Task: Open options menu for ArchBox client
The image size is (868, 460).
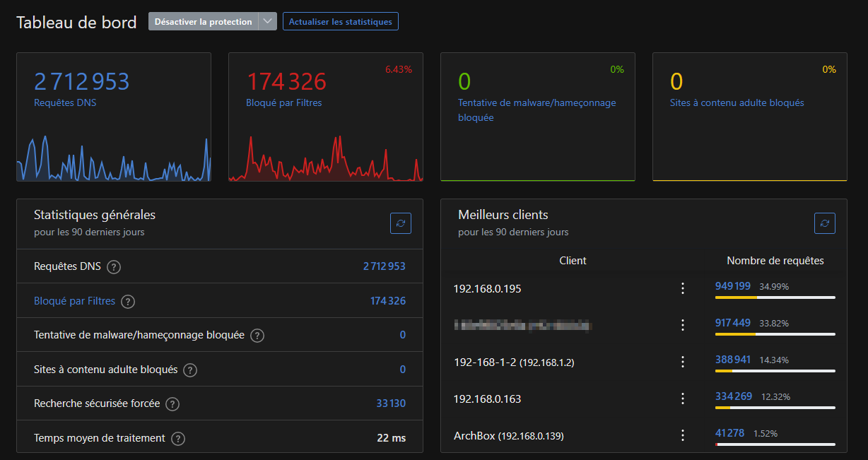Action: [683, 435]
